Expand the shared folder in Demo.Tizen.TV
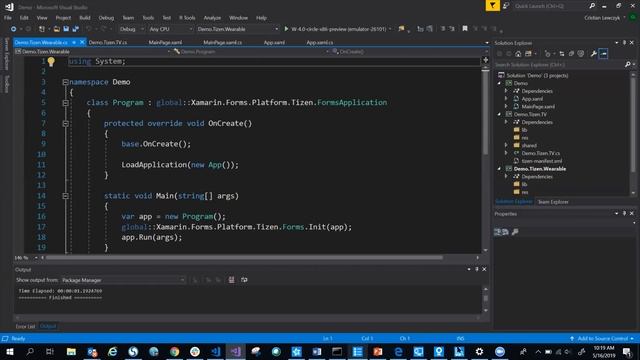This screenshot has width=640, height=360. [x=507, y=145]
